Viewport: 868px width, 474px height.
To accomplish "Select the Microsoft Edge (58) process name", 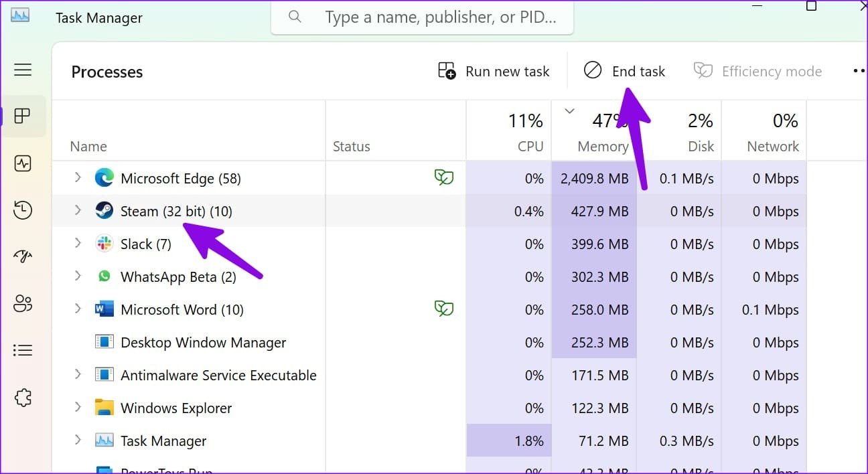I will tap(181, 179).
